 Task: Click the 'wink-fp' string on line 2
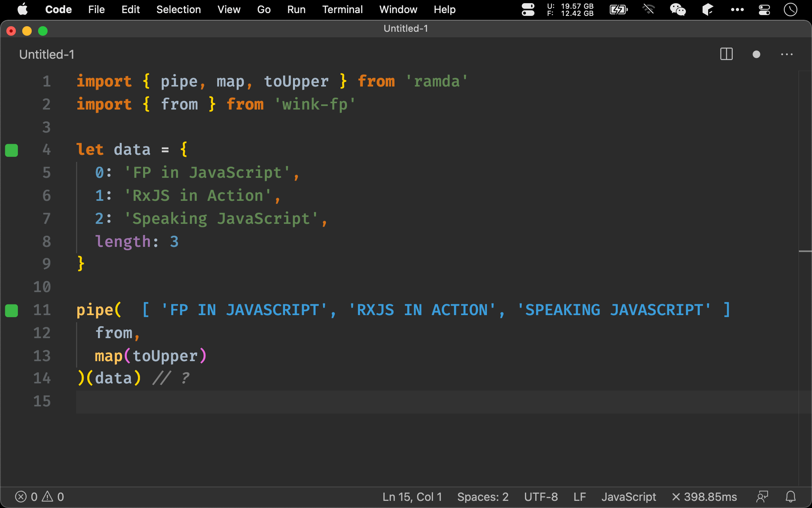click(315, 104)
